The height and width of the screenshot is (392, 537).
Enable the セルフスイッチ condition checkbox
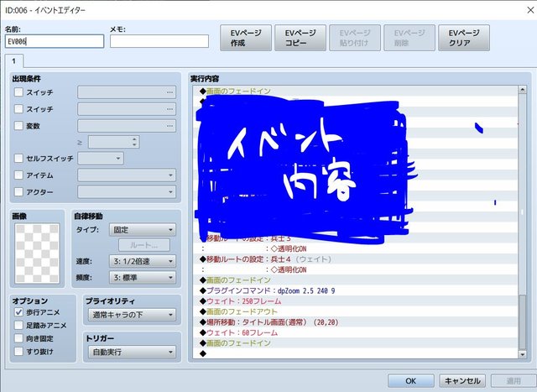pos(18,159)
